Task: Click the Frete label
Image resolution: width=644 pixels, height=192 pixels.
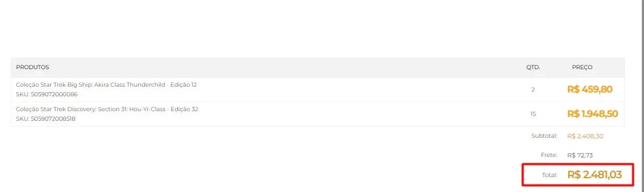Action: pyautogui.click(x=550, y=155)
